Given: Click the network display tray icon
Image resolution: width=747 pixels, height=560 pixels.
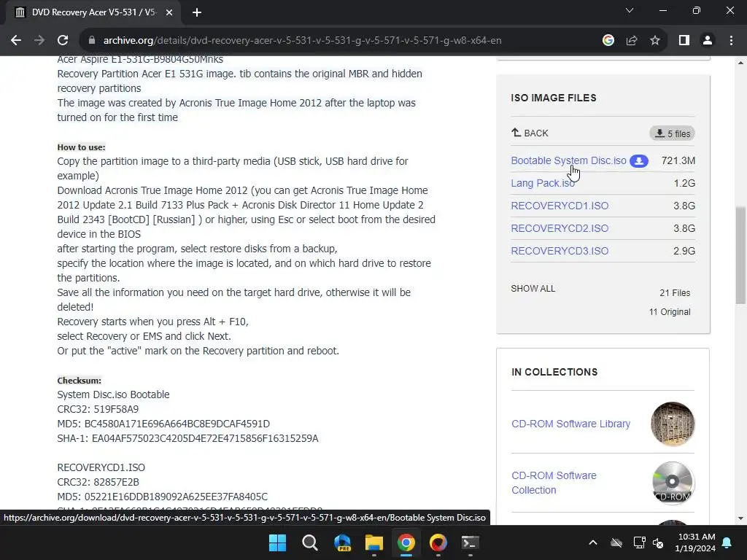Looking at the screenshot, I should 639,542.
